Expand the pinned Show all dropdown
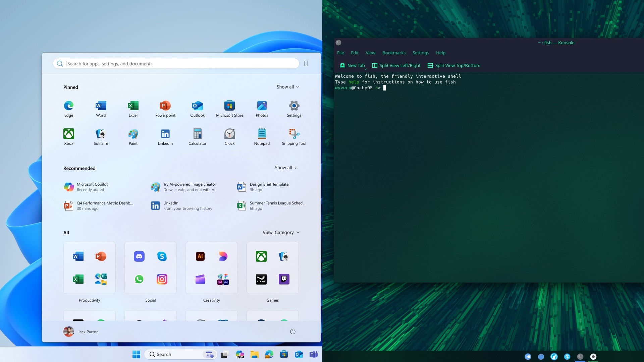Image resolution: width=644 pixels, height=362 pixels. 287,87
